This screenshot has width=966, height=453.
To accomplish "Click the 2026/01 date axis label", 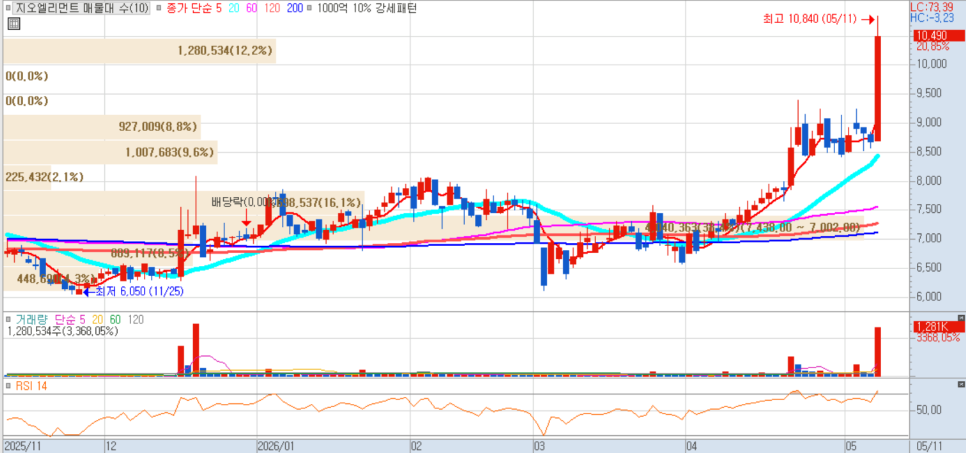I will pyautogui.click(x=276, y=445).
